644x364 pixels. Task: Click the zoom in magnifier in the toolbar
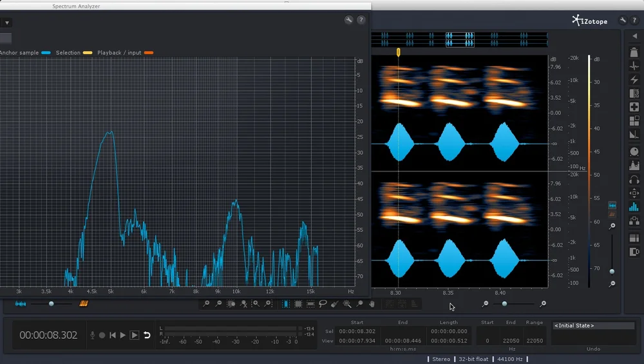[x=206, y=303]
